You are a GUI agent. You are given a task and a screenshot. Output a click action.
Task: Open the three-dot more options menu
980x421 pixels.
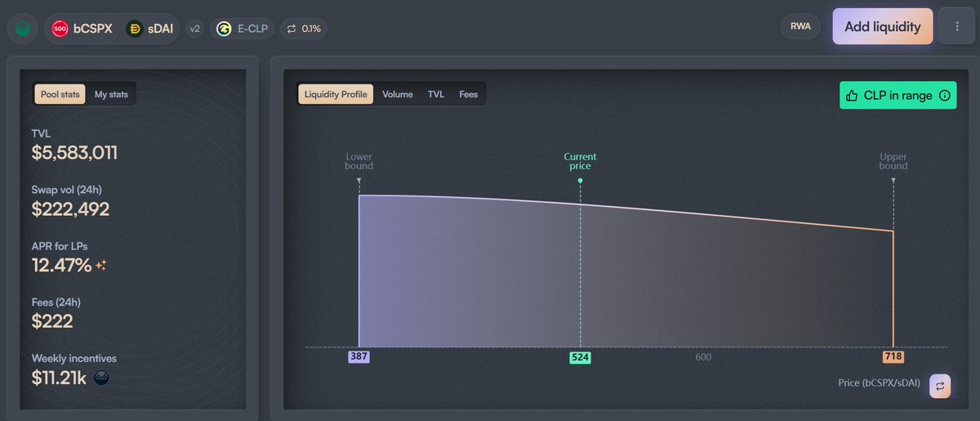[x=957, y=27]
